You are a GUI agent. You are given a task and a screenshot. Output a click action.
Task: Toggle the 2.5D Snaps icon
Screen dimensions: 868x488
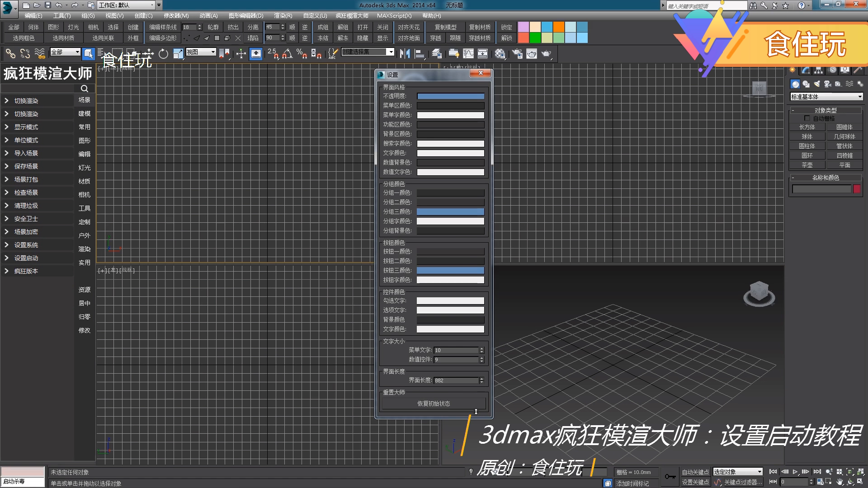click(x=273, y=54)
